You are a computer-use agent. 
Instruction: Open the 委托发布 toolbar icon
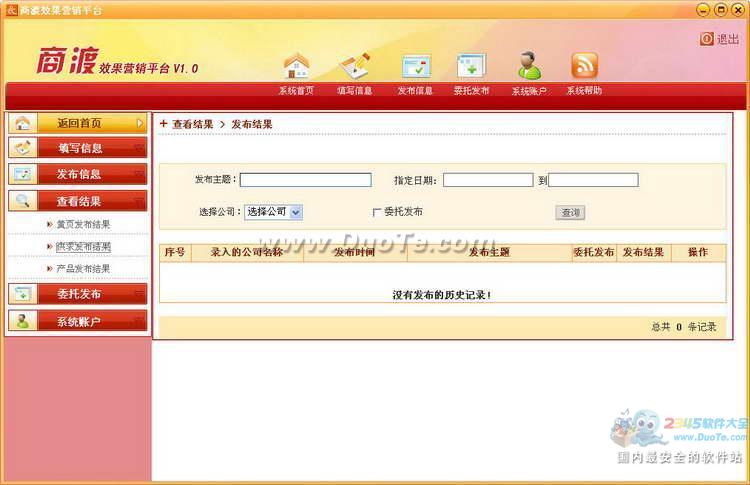click(x=471, y=66)
